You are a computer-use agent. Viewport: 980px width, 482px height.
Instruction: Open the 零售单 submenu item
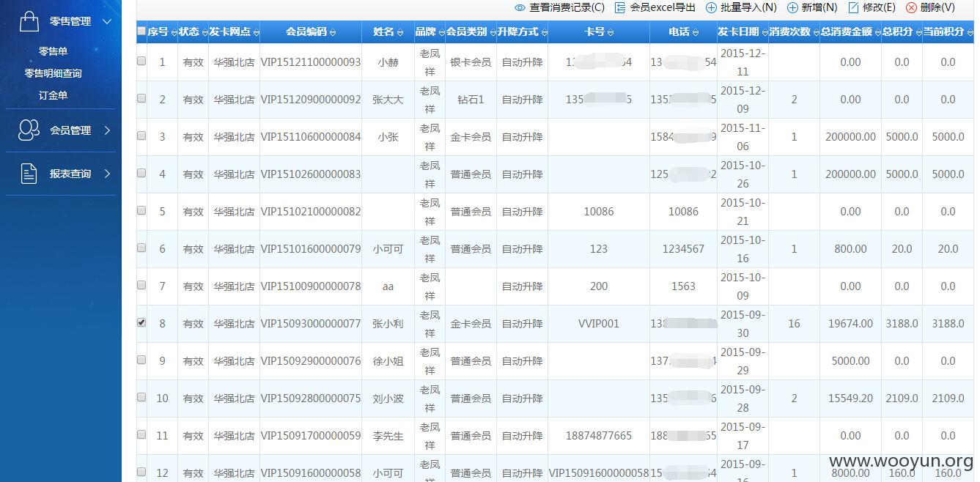tap(53, 51)
